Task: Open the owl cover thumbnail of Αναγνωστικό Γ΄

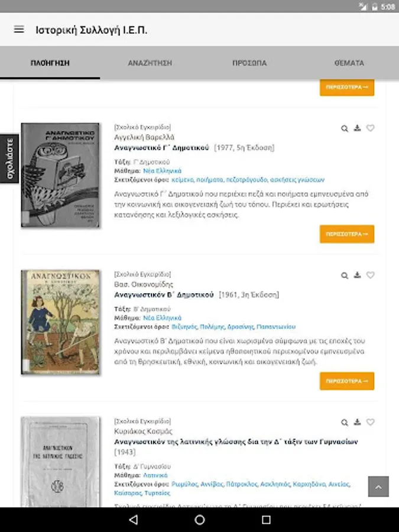Action: coord(60,175)
